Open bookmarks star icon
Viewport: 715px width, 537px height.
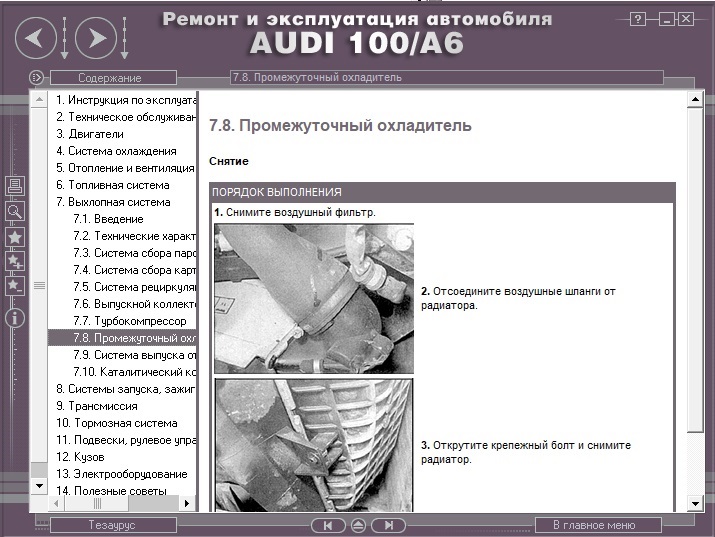click(x=15, y=237)
